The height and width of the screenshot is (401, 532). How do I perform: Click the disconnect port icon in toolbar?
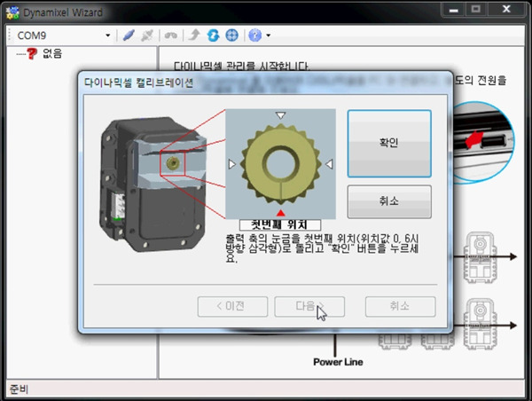(147, 35)
